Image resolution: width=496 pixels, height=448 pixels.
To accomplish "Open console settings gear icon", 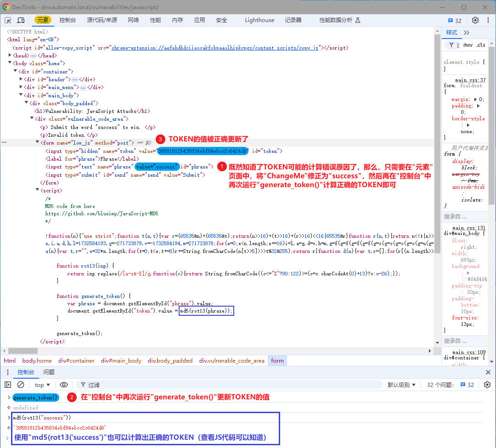I will pyautogui.click(x=487, y=385).
